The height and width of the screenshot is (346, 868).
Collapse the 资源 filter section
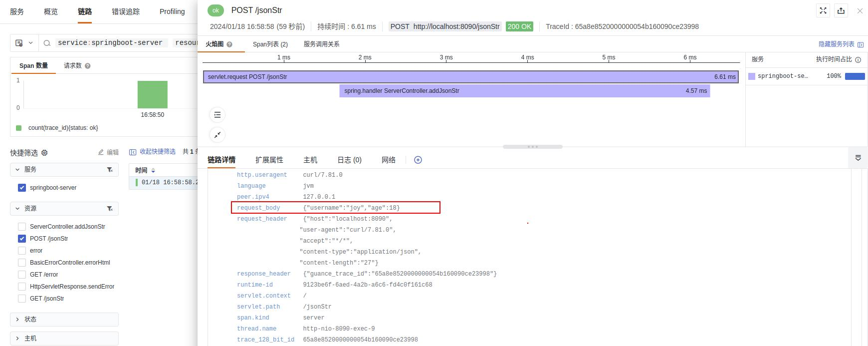point(17,209)
